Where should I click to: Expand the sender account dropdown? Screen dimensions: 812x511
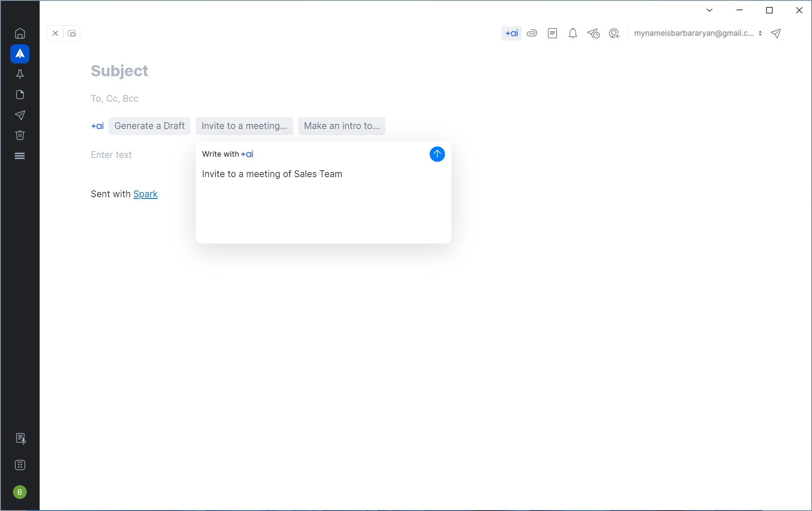698,33
